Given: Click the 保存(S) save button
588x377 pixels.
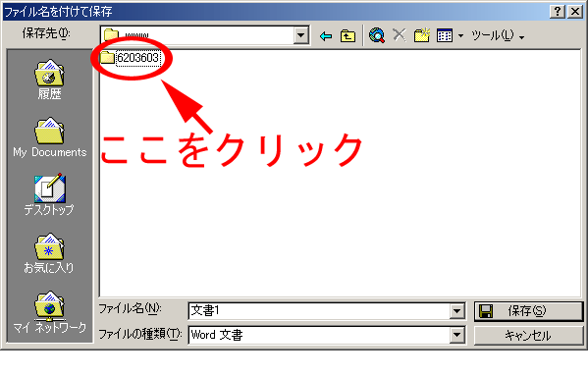Looking at the screenshot, I should (528, 311).
